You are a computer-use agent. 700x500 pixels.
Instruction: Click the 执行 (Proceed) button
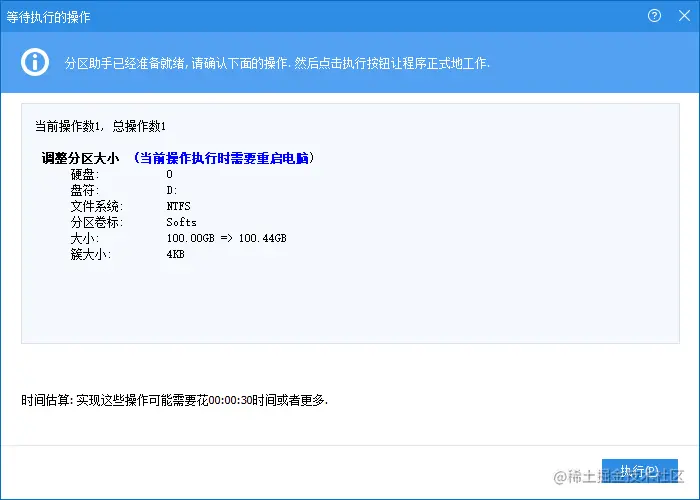pyautogui.click(x=639, y=471)
